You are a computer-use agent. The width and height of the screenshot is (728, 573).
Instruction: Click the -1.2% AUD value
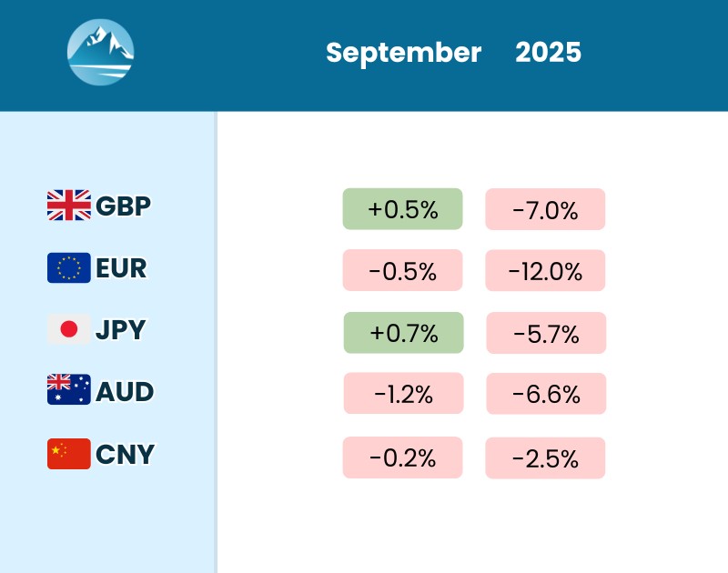(x=403, y=395)
